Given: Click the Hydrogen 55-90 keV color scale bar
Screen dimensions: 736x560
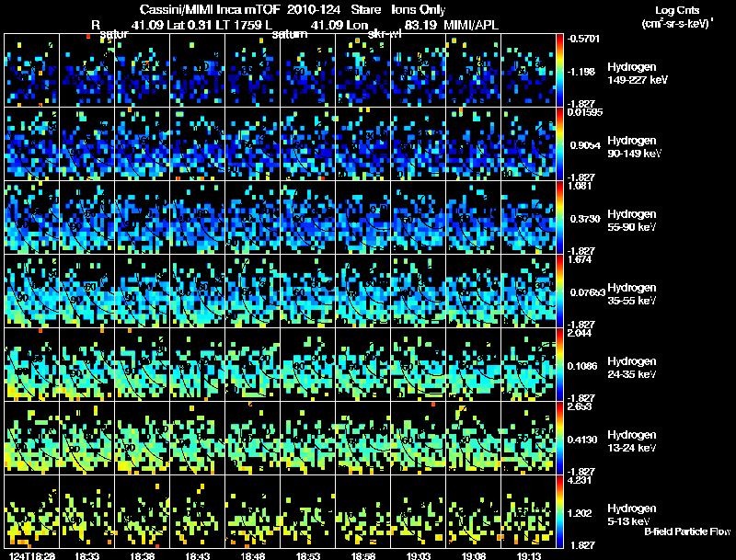Looking at the screenshot, I should (559, 218).
